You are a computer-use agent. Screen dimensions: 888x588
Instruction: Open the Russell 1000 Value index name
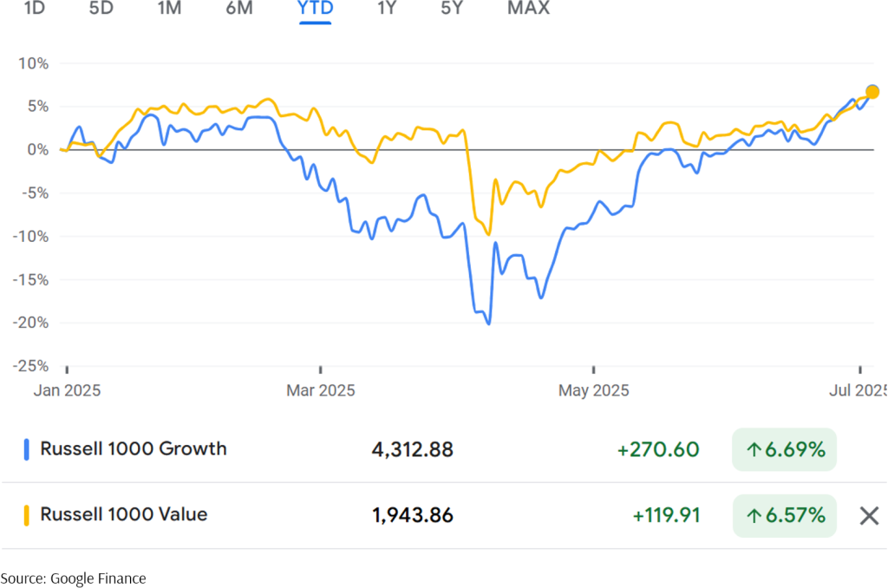[x=124, y=514]
